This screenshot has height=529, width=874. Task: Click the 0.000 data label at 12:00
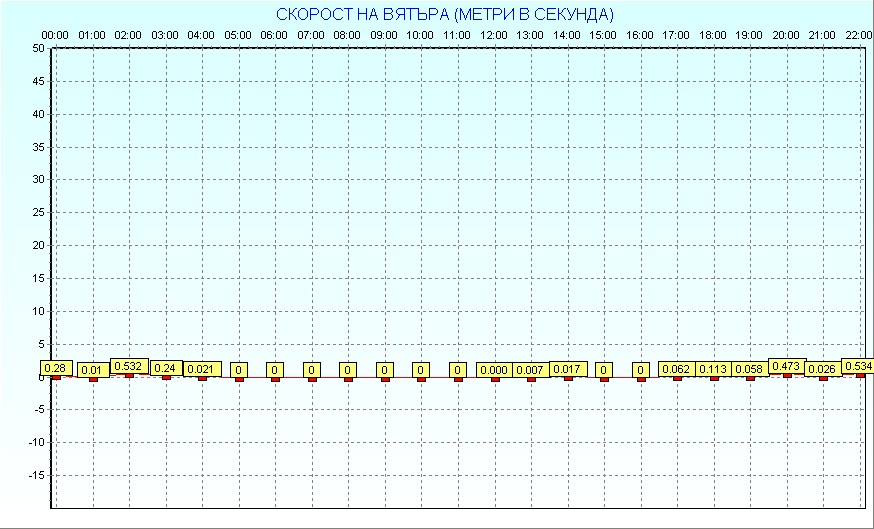point(494,370)
